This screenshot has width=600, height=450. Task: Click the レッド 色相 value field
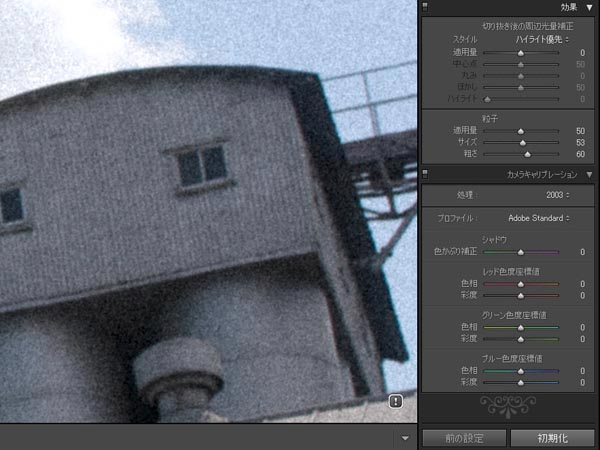[x=582, y=284]
